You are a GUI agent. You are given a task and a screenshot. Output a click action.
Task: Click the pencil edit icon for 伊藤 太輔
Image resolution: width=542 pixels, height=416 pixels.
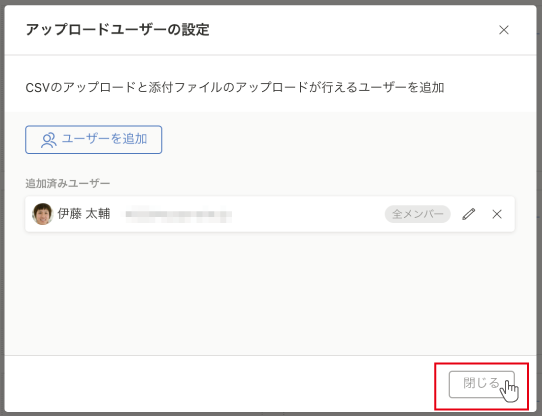[x=468, y=214]
